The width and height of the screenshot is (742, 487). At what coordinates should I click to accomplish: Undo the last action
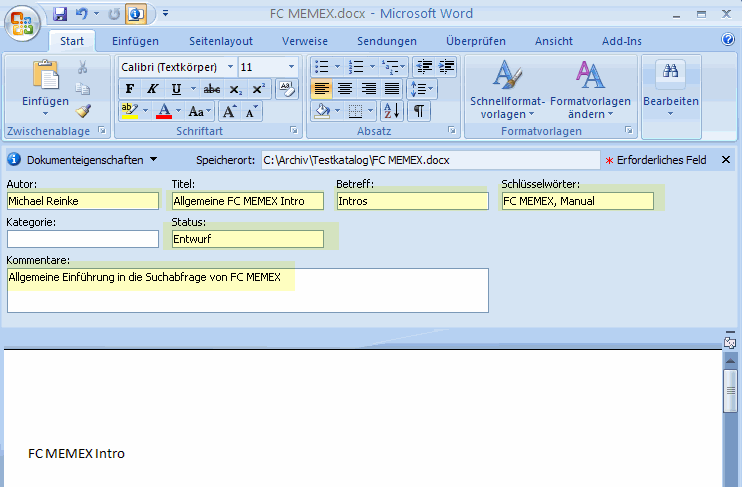(x=82, y=14)
